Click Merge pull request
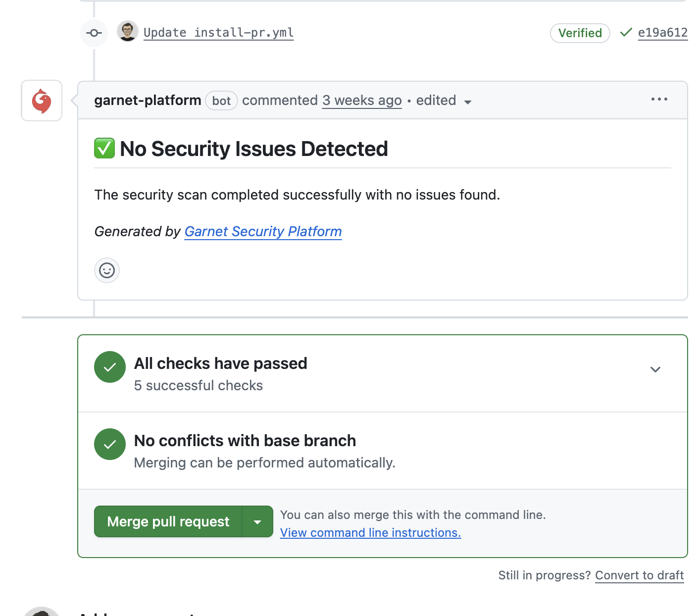 tap(167, 521)
